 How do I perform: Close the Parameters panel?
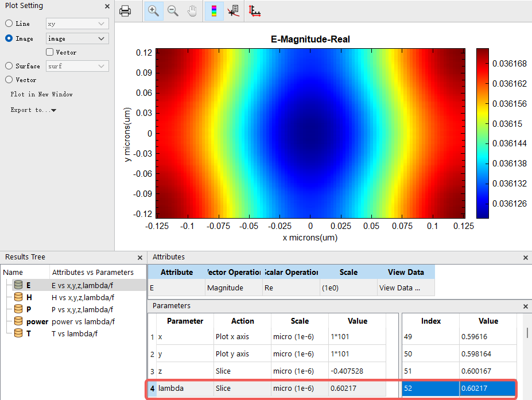[x=526, y=306]
